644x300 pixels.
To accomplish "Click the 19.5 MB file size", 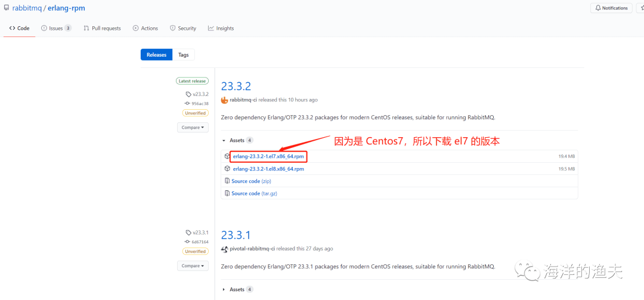I will coord(566,169).
